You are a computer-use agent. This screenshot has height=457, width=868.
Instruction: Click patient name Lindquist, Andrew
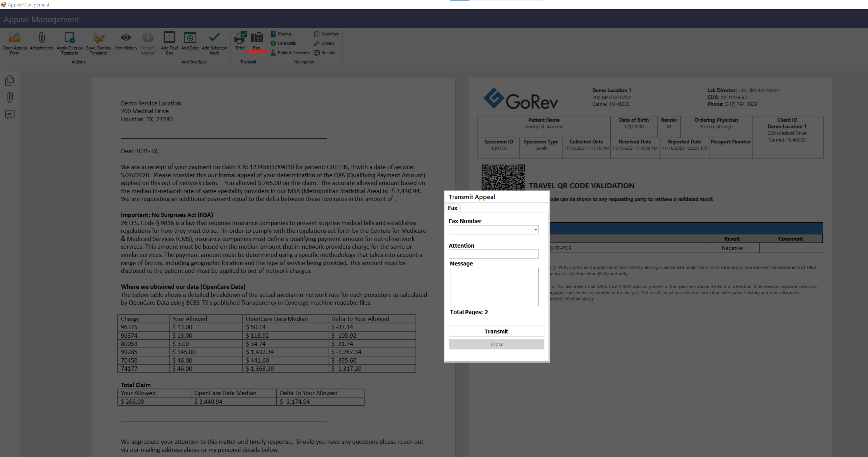(x=544, y=127)
